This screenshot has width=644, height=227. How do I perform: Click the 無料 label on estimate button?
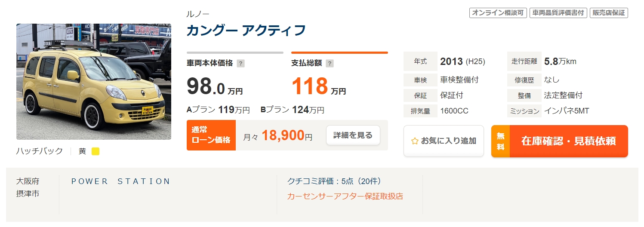click(x=500, y=141)
